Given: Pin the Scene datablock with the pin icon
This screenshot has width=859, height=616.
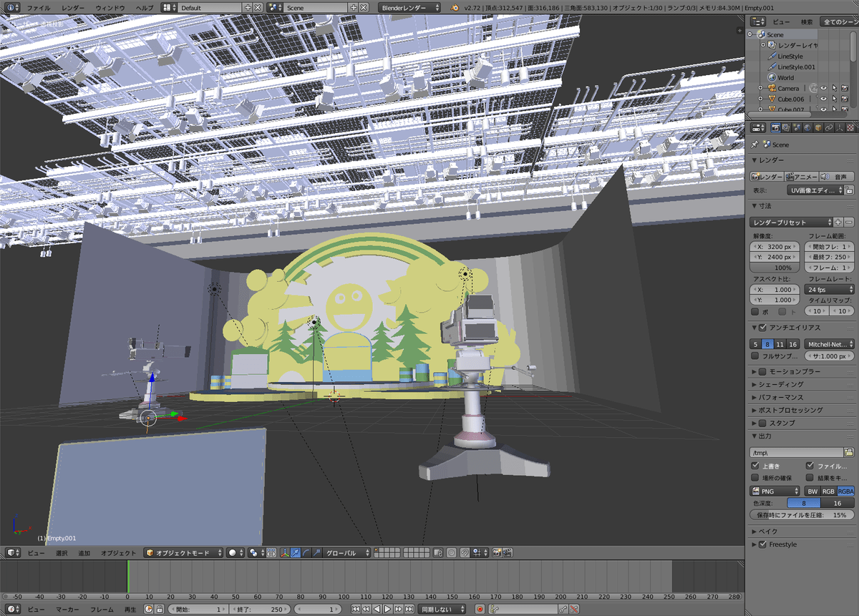Looking at the screenshot, I should coord(754,144).
